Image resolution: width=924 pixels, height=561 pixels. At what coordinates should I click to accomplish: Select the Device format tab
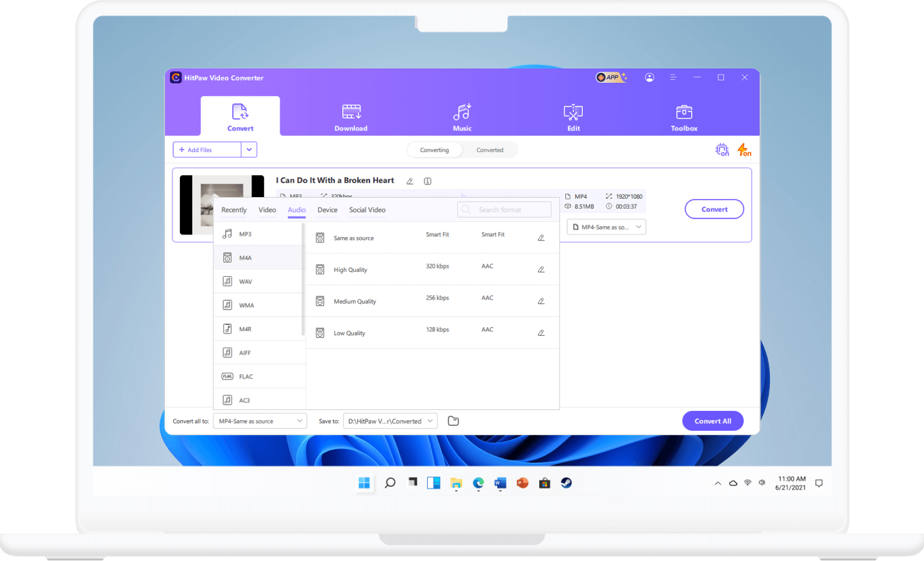coord(327,210)
